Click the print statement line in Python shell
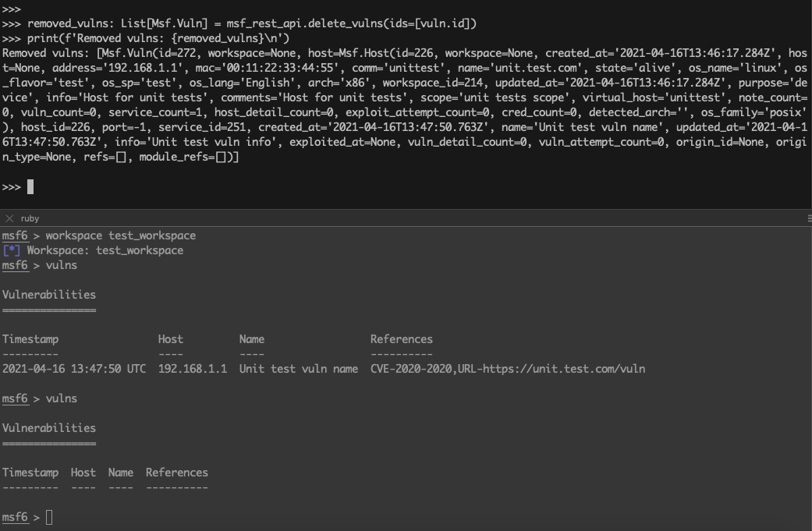Image resolution: width=812 pixels, height=531 pixels. [x=158, y=38]
